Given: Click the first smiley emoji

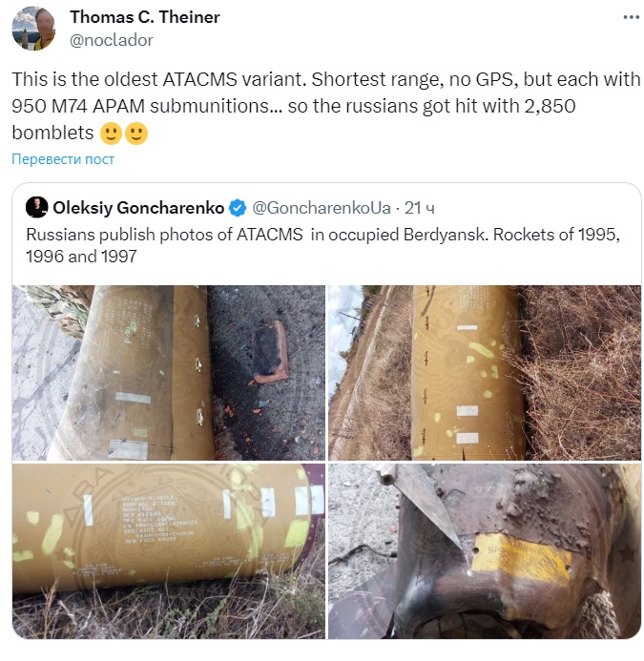Looking at the screenshot, I should (x=111, y=134).
